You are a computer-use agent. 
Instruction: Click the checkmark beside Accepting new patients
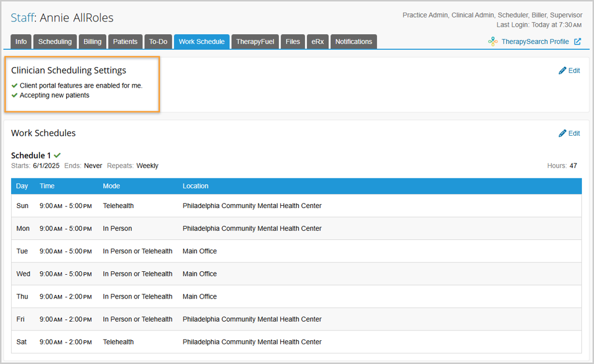pyautogui.click(x=15, y=96)
